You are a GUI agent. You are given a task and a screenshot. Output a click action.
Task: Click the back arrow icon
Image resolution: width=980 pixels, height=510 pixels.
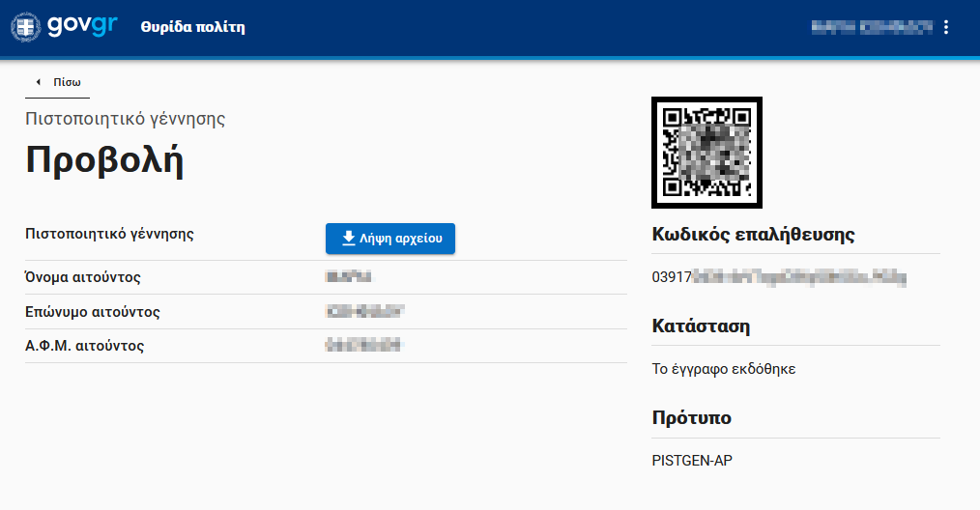click(38, 82)
